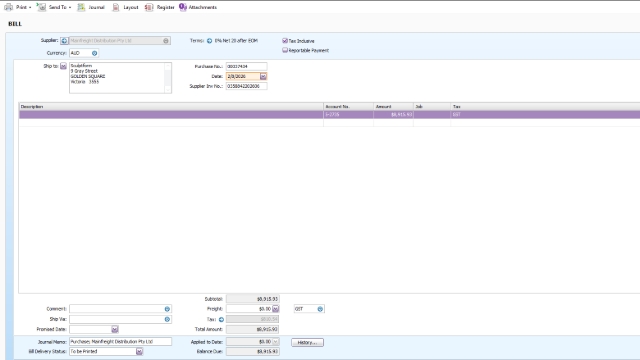Click the Amount column header
The width and height of the screenshot is (640, 360).
coord(393,107)
